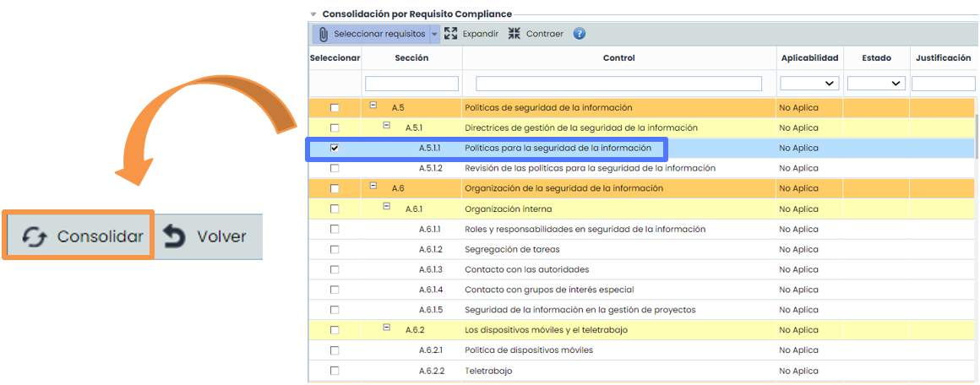Image resolution: width=980 pixels, height=385 pixels.
Task: Check the A.6.1.1 row checkbox
Action: (x=335, y=230)
